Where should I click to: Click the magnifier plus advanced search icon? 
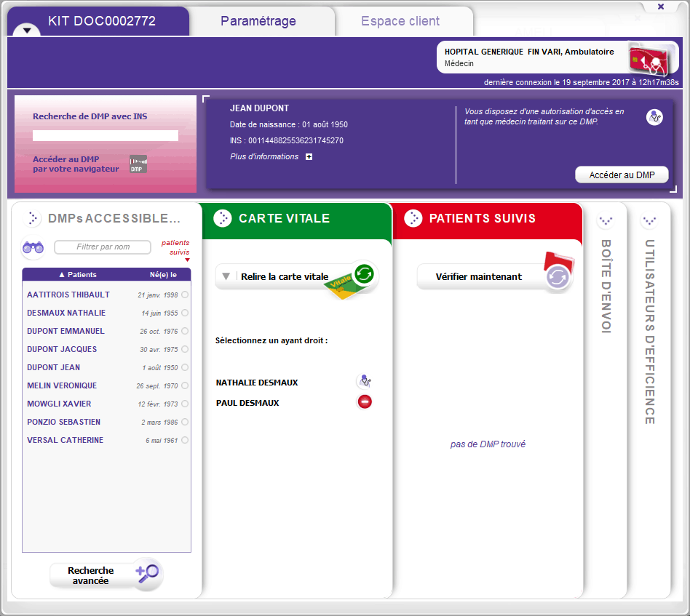(x=148, y=573)
